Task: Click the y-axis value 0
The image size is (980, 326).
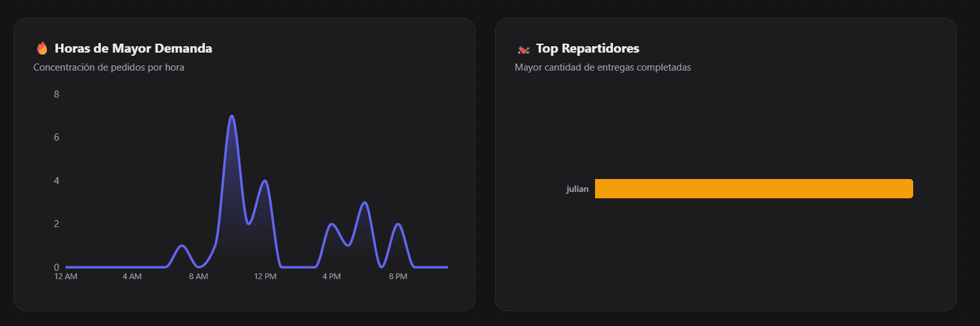Action: 57,267
